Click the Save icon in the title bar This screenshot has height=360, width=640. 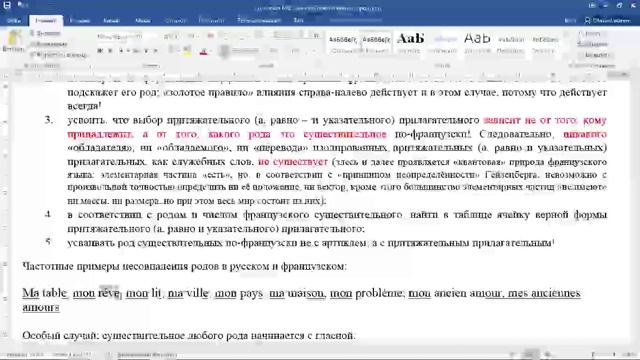tap(7, 5)
